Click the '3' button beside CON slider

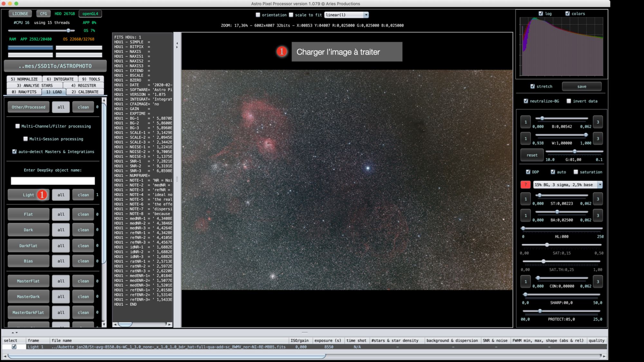coord(598,282)
